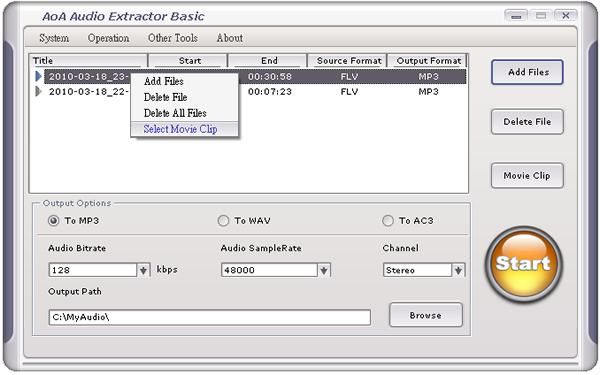This screenshot has height=375, width=600.
Task: Click the Add Files button
Action: coord(527,72)
